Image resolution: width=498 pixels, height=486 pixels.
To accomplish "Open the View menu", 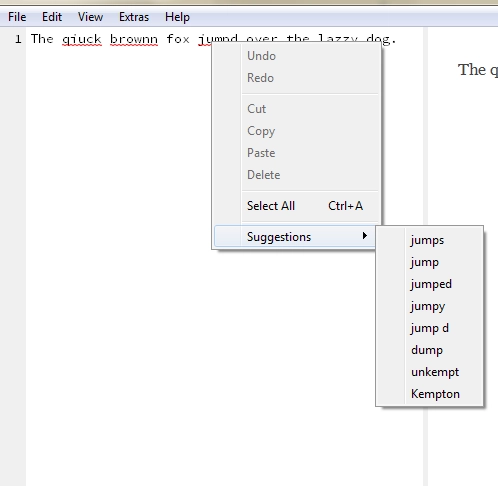I will (x=90, y=17).
